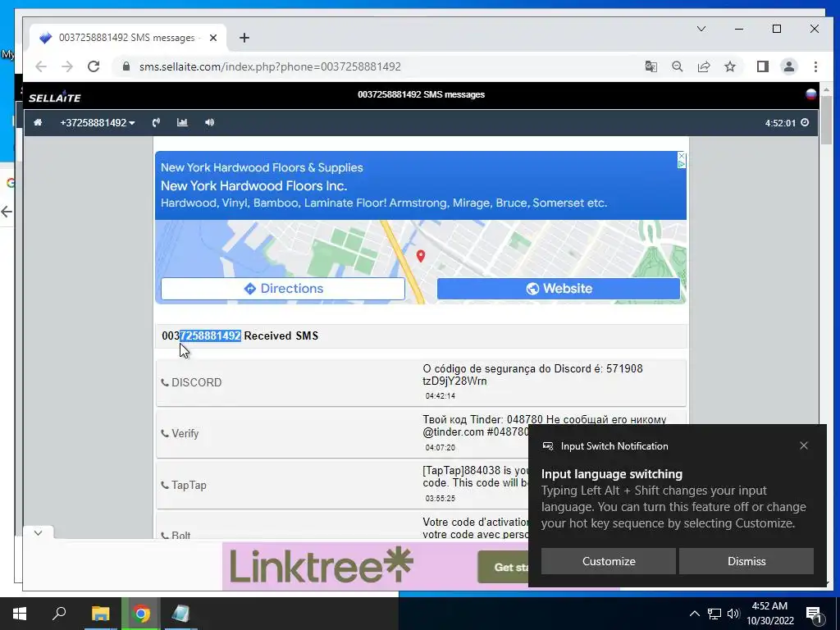Click the page vertical scrollbar thumb
Screen dimensions: 840x630
click(826, 120)
